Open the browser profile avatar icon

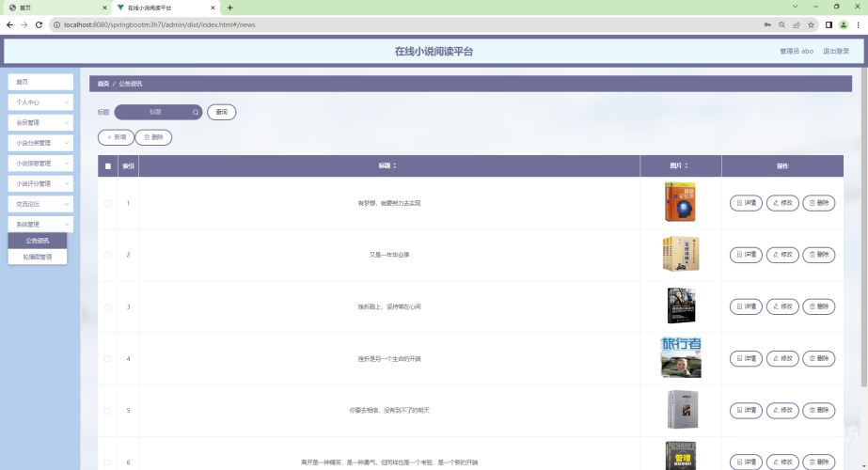844,25
